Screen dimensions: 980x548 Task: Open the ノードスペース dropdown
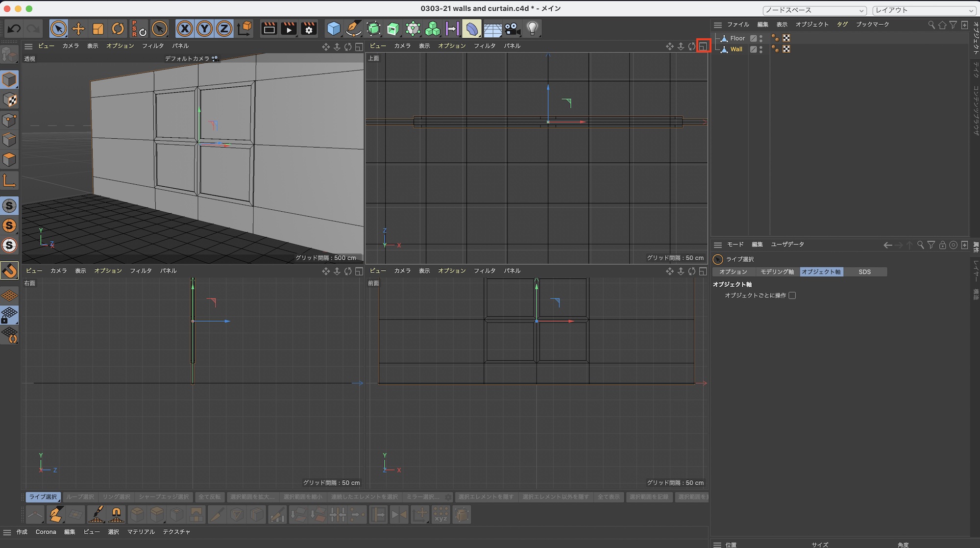coord(814,10)
